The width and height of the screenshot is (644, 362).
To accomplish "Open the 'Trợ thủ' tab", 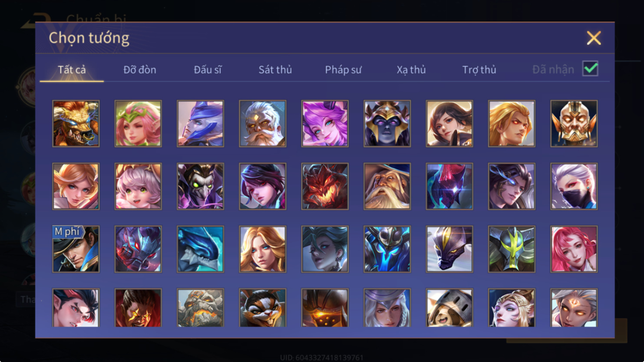I will coord(479,69).
